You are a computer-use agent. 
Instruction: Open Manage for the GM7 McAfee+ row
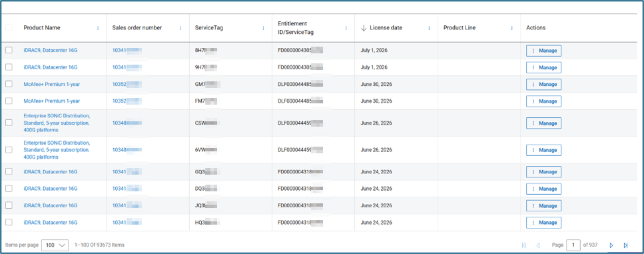(544, 84)
